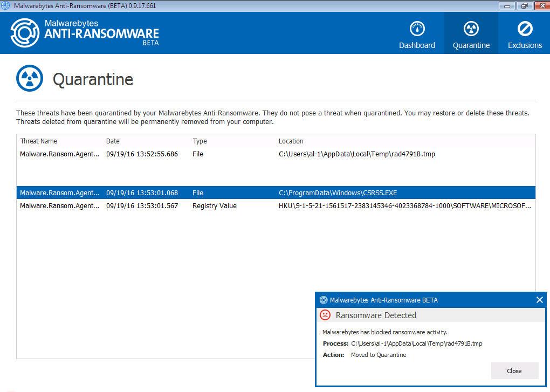This screenshot has width=550, height=392.
Task: Click the popup's Malwarebytes title icon
Action: pos(324,300)
